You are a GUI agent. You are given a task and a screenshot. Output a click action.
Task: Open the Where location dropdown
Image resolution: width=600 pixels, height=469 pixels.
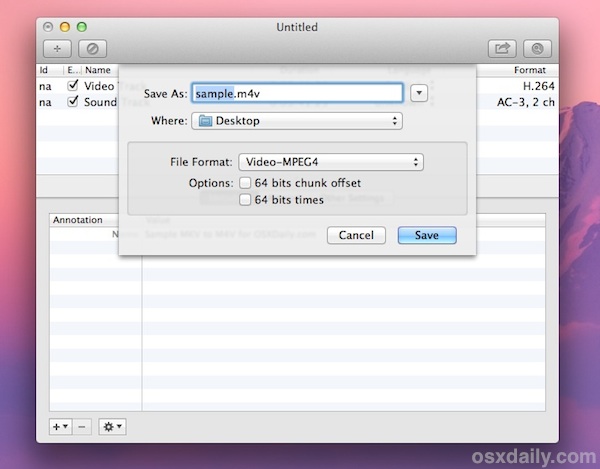(x=297, y=121)
